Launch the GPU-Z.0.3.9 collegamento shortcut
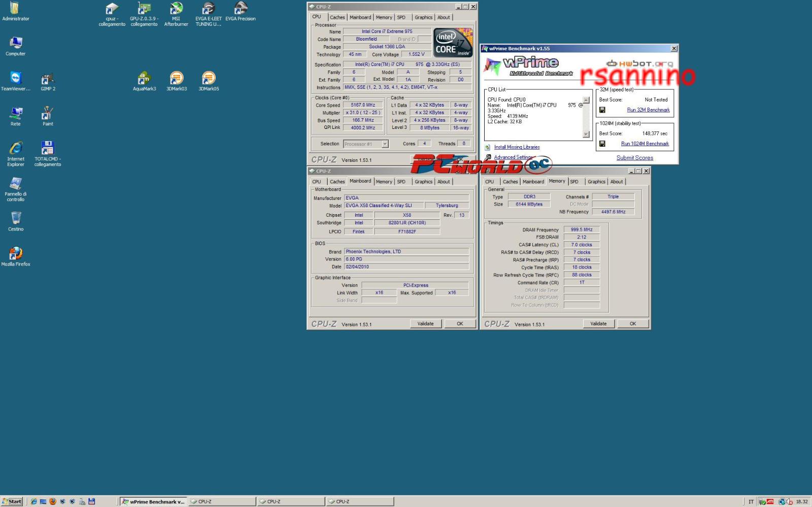812x507 pixels. click(144, 14)
